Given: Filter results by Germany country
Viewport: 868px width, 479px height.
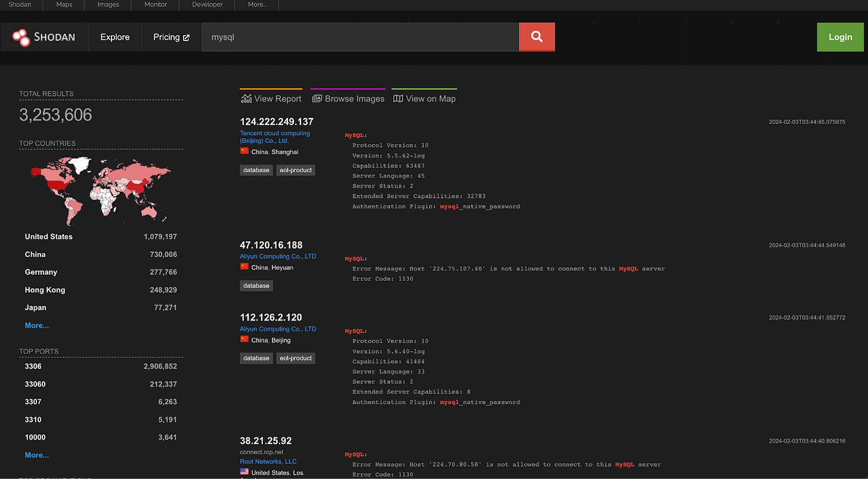Looking at the screenshot, I should (x=41, y=272).
